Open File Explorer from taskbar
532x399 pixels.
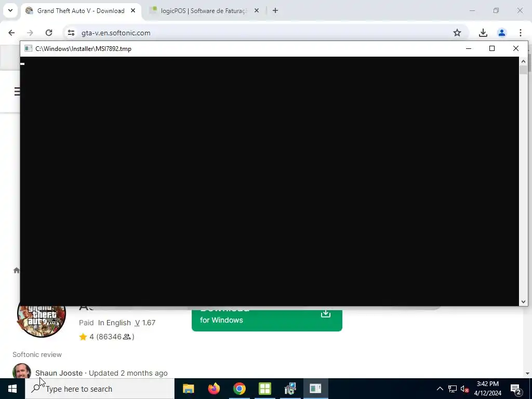pyautogui.click(x=188, y=389)
